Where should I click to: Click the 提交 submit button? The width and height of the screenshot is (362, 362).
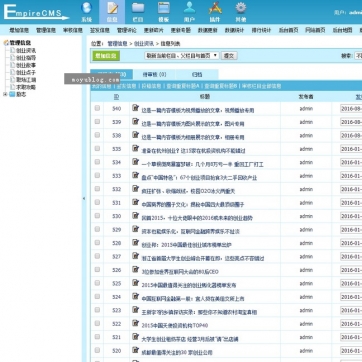(x=229, y=56)
